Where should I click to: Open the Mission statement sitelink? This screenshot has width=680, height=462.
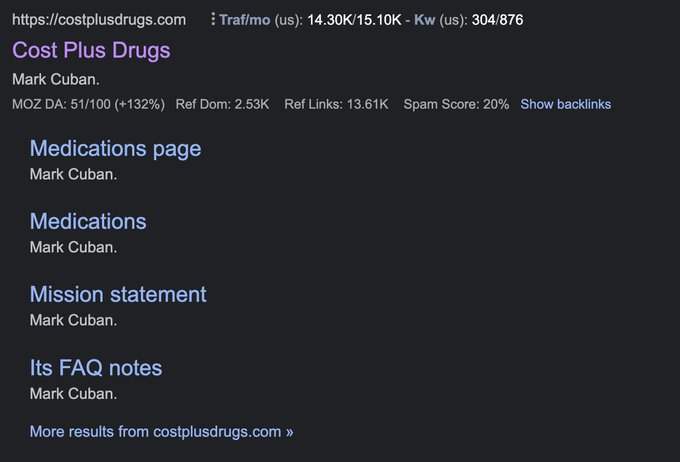[x=118, y=295]
